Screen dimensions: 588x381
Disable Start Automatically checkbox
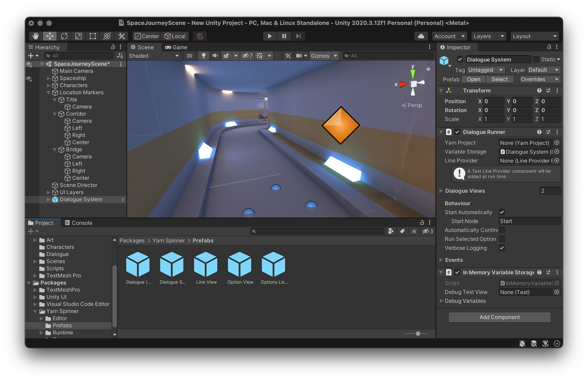coord(502,212)
